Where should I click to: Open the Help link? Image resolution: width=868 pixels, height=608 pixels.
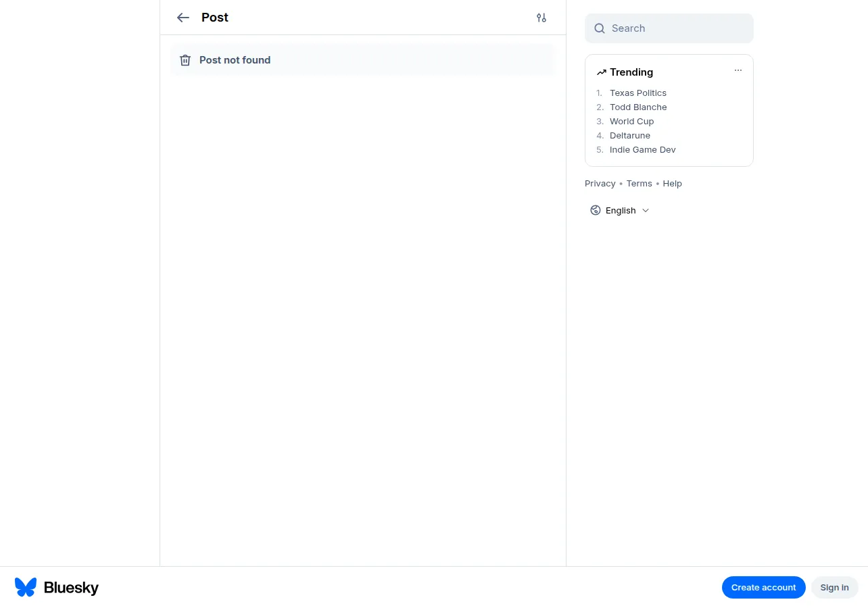(672, 183)
